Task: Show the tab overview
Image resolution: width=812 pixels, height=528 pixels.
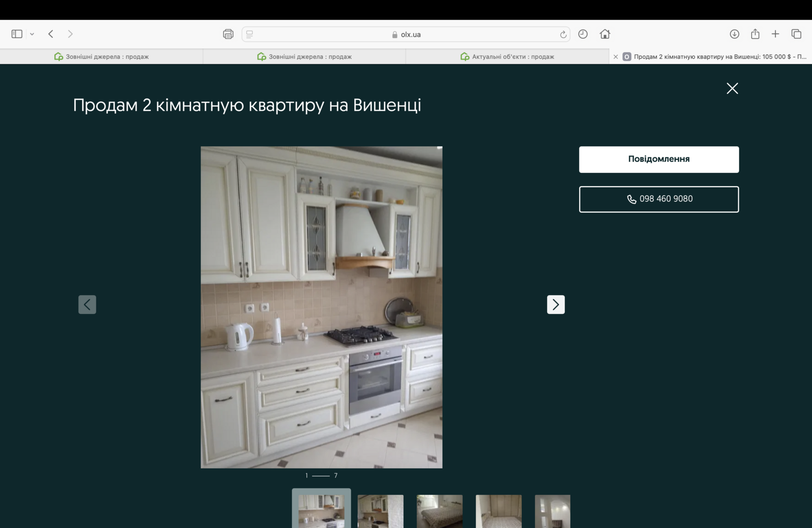Action: (796, 34)
